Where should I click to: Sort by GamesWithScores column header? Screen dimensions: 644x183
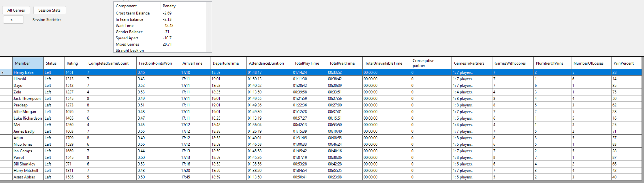pyautogui.click(x=513, y=63)
